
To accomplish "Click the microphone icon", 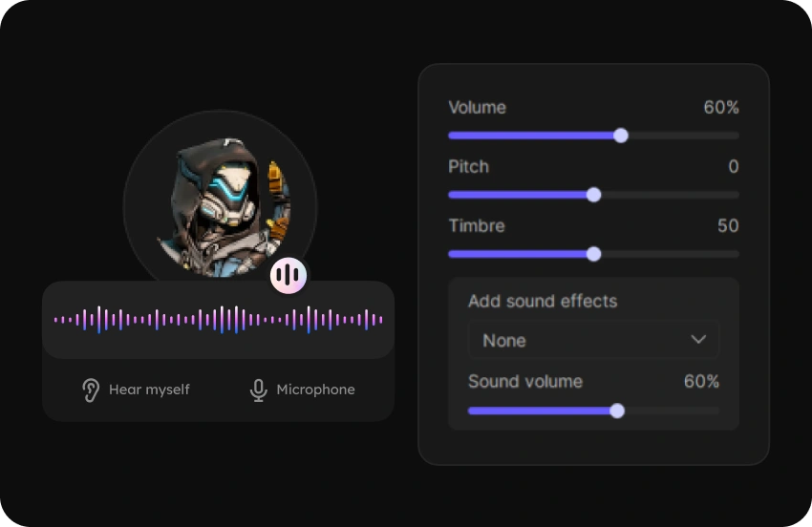I will [x=258, y=390].
